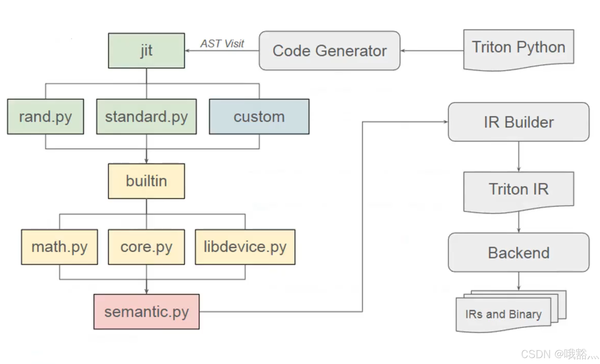The width and height of the screenshot is (600, 364).
Task: Click the standard.py box
Action: tap(146, 116)
